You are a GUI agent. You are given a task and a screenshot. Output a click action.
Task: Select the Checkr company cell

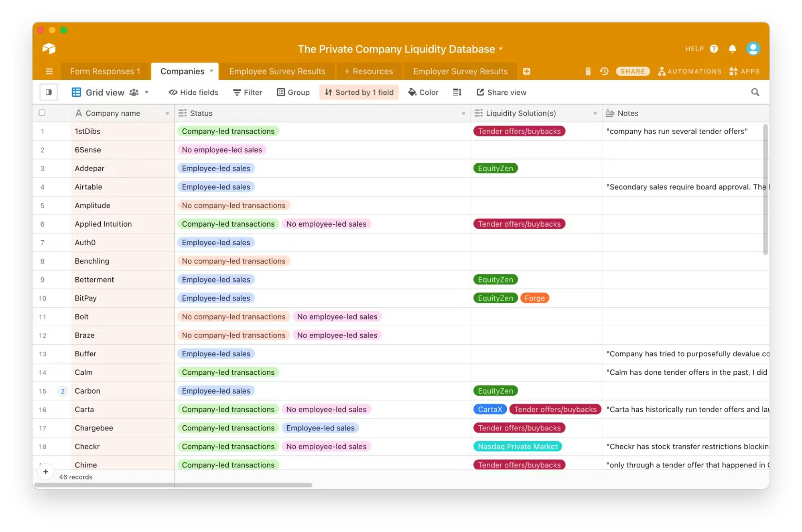coord(123,447)
